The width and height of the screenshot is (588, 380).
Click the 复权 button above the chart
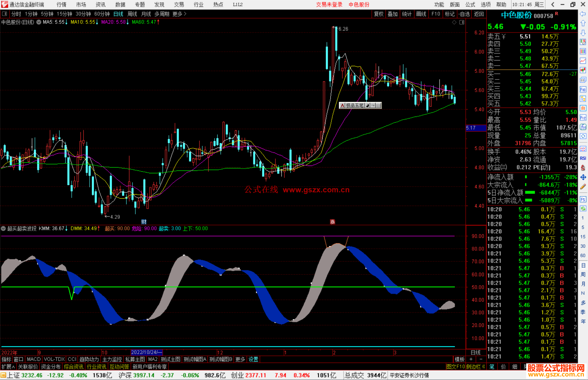378,14
